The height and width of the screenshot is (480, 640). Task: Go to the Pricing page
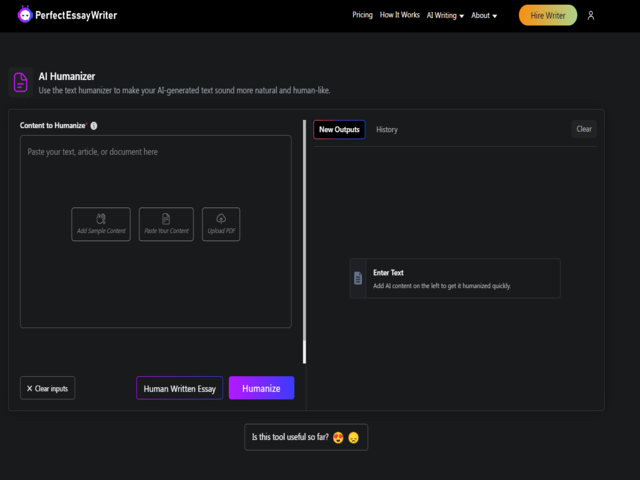click(362, 16)
